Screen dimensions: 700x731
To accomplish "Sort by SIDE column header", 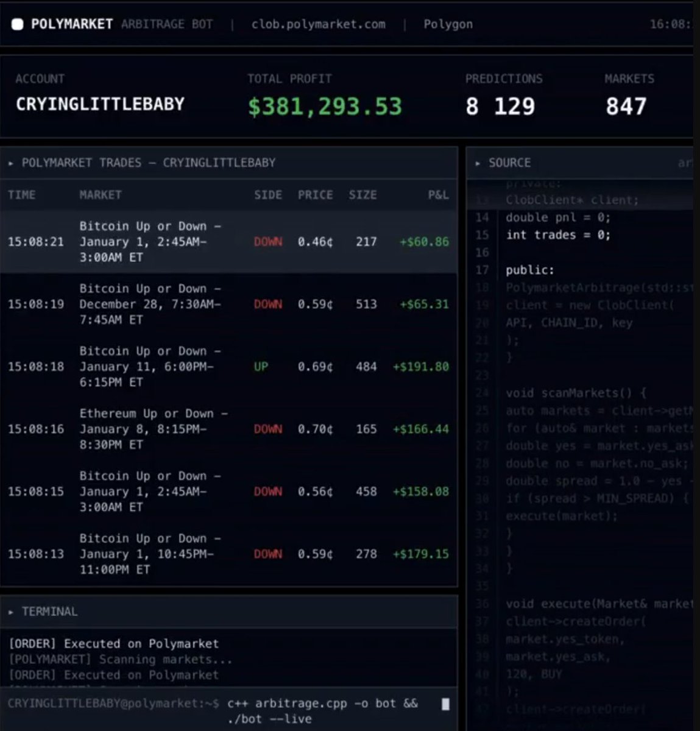I will (x=268, y=195).
